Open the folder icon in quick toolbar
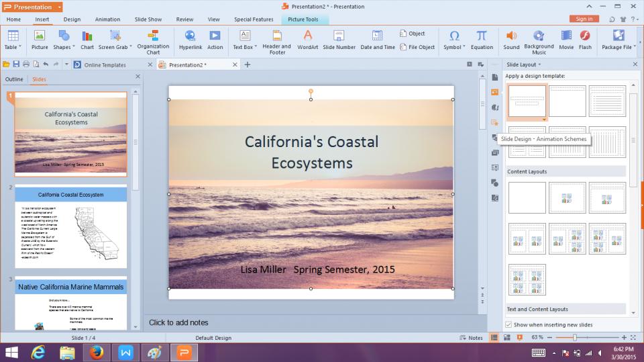 click(6, 64)
